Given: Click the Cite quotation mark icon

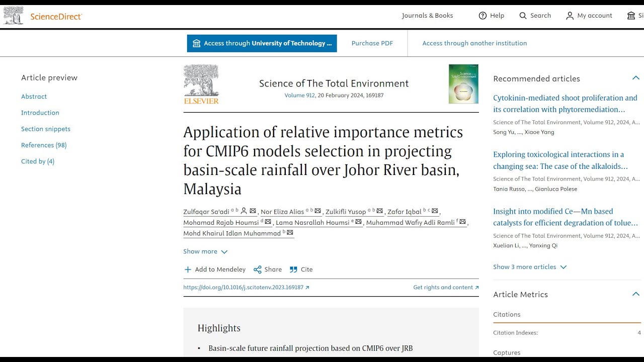Looking at the screenshot, I should (293, 269).
